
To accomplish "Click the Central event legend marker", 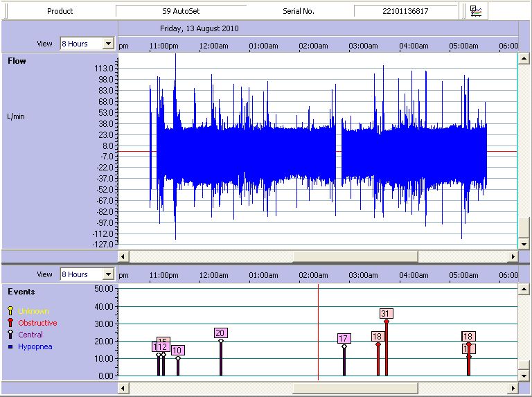I will [10, 335].
